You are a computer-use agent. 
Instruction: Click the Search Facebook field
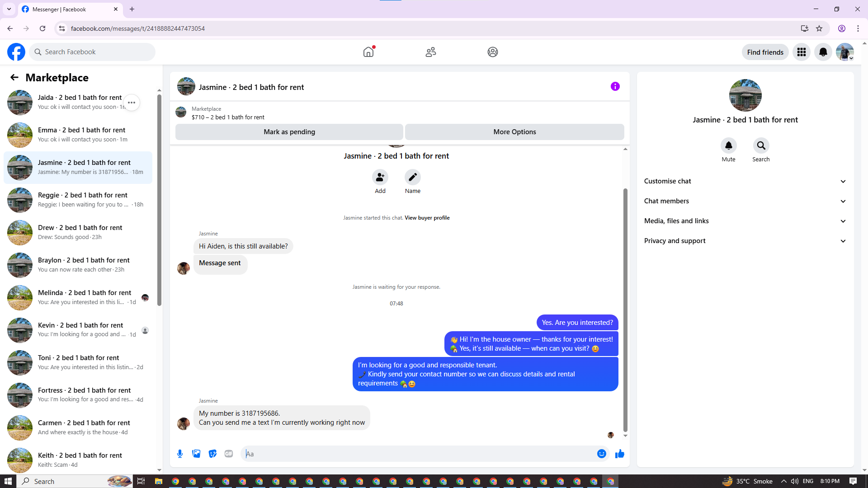click(x=92, y=52)
